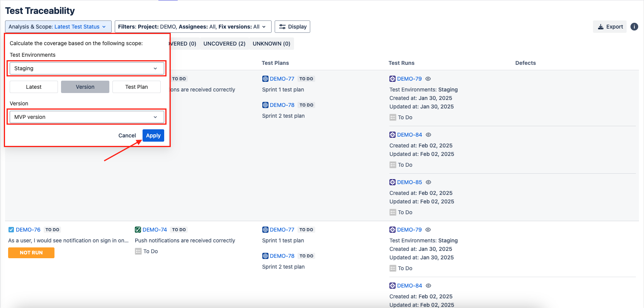Click the info icon beside Export
The image size is (644, 308).
[x=634, y=27]
